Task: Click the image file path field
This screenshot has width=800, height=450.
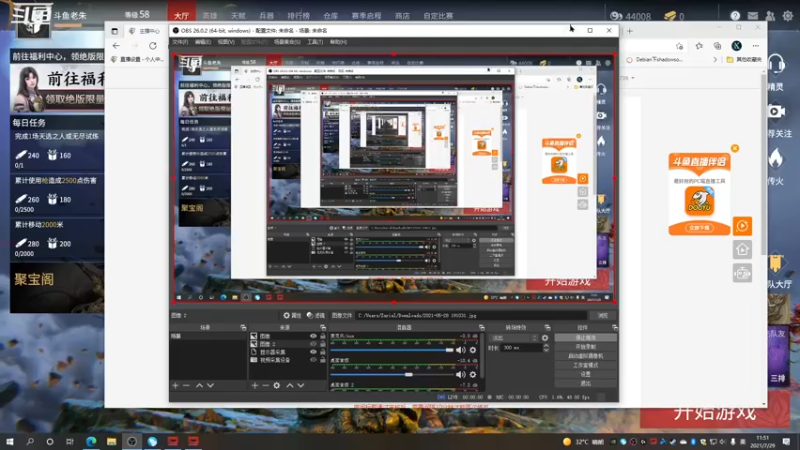Action: point(471,316)
